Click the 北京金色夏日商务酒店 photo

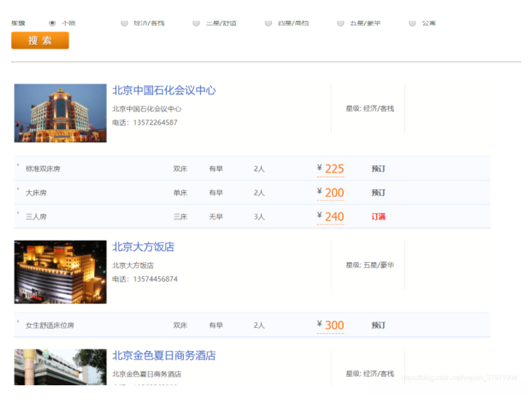(60, 367)
